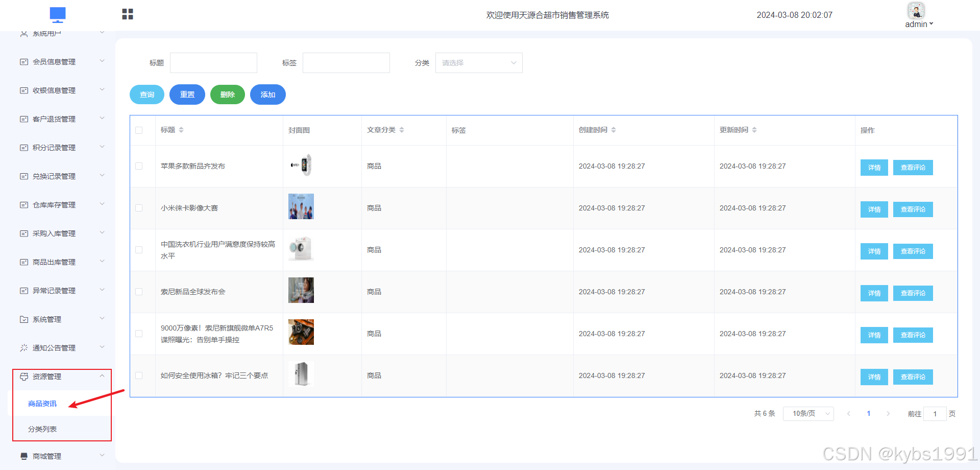This screenshot has width=980, height=470.
Task: Expand 会员信息管理 chevron
Action: tap(102, 61)
